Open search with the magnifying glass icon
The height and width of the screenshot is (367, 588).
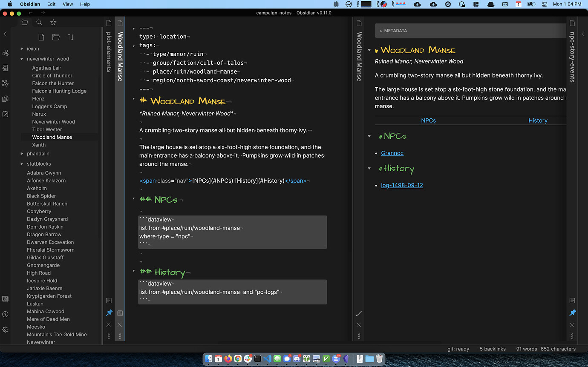[39, 22]
